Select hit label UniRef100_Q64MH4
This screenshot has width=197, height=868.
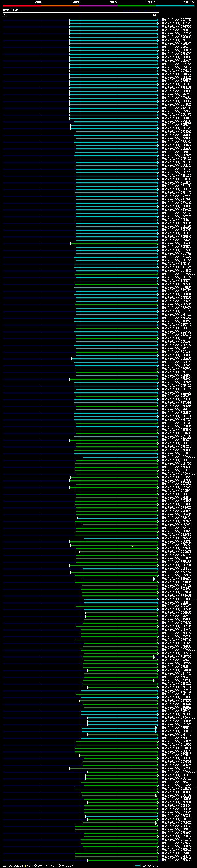pos(176,670)
